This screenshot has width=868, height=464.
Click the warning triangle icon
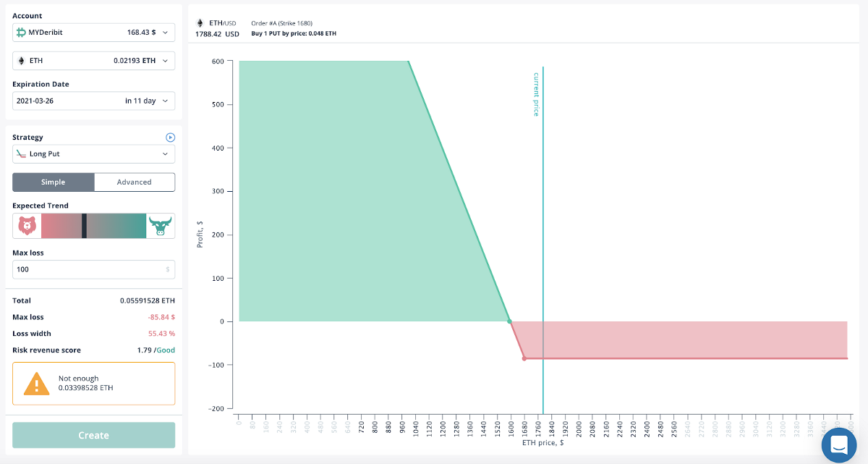36,384
